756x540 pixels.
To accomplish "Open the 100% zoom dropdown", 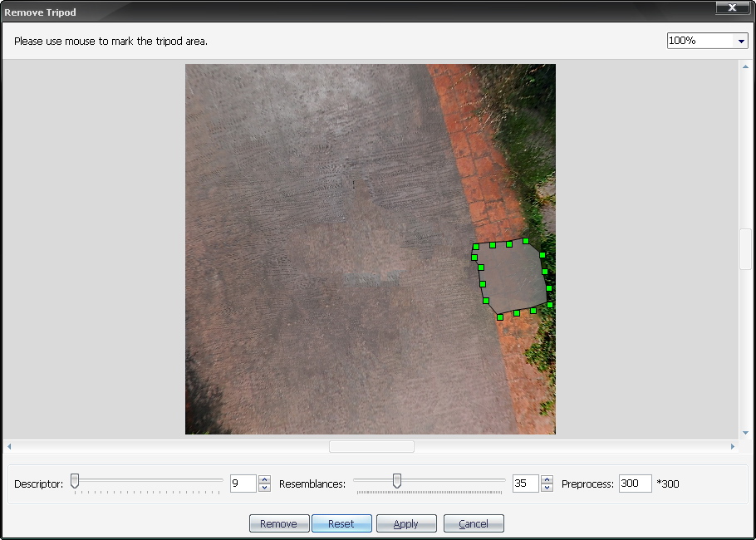I will pyautogui.click(x=741, y=41).
